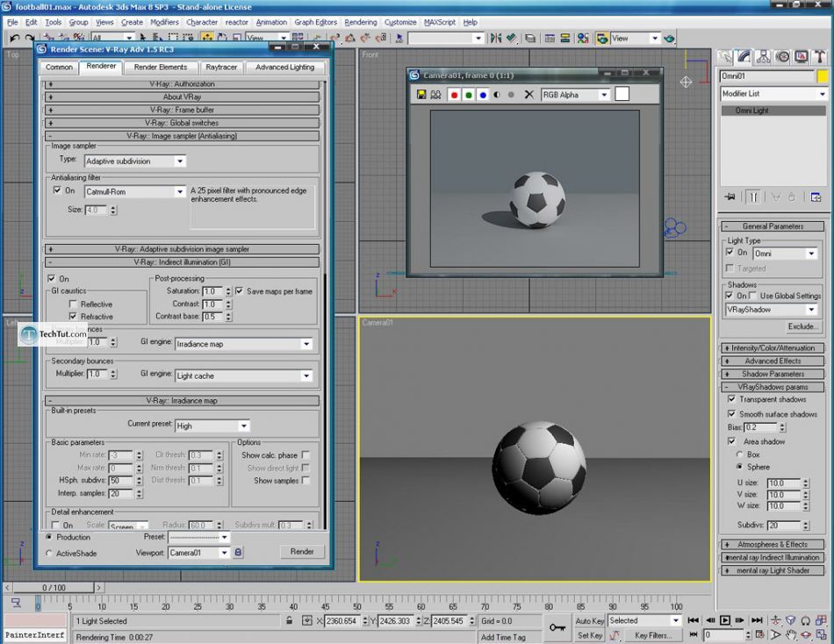Open the Modify command panel tab
The image size is (834, 644).
(x=744, y=57)
